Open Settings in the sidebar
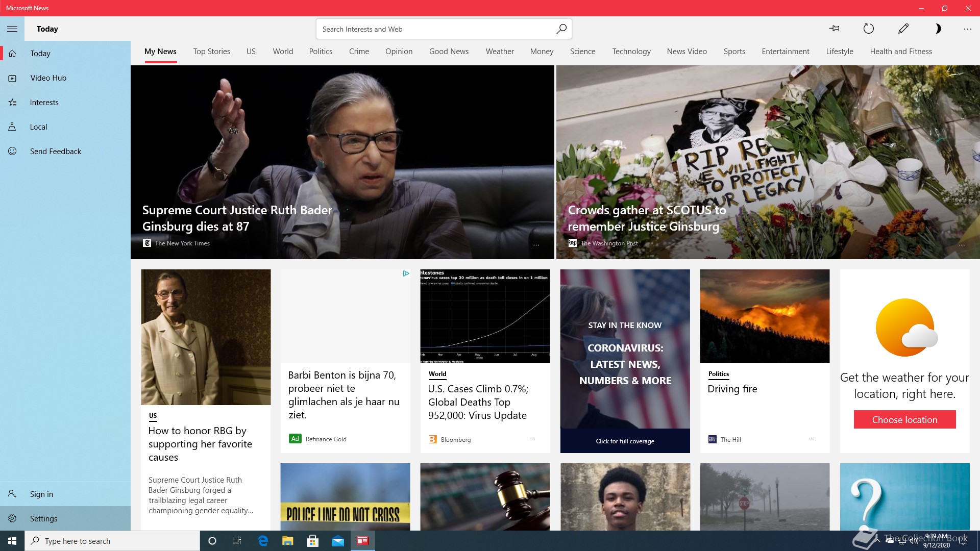980x551 pixels. (65, 518)
